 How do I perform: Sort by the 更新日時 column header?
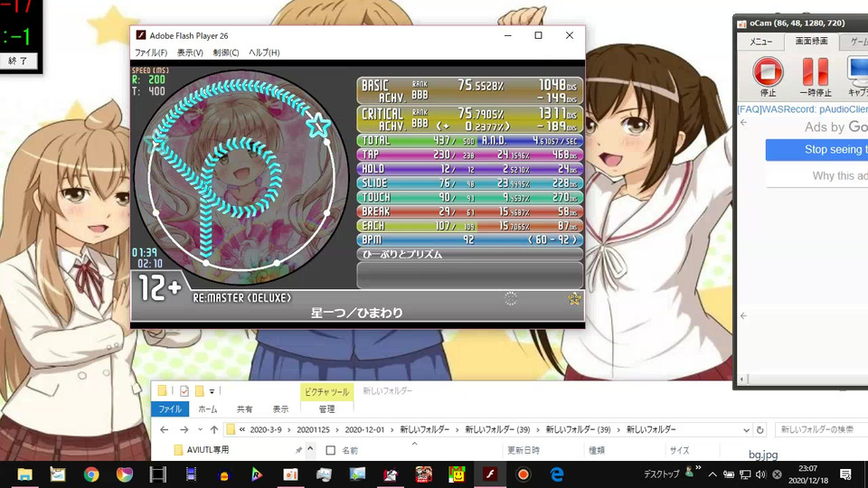pos(524,450)
